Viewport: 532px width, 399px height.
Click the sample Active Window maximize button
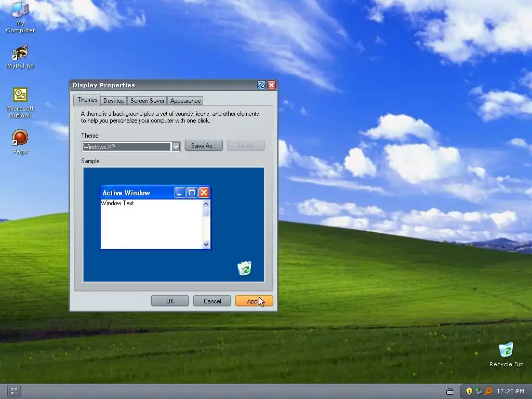pos(192,193)
